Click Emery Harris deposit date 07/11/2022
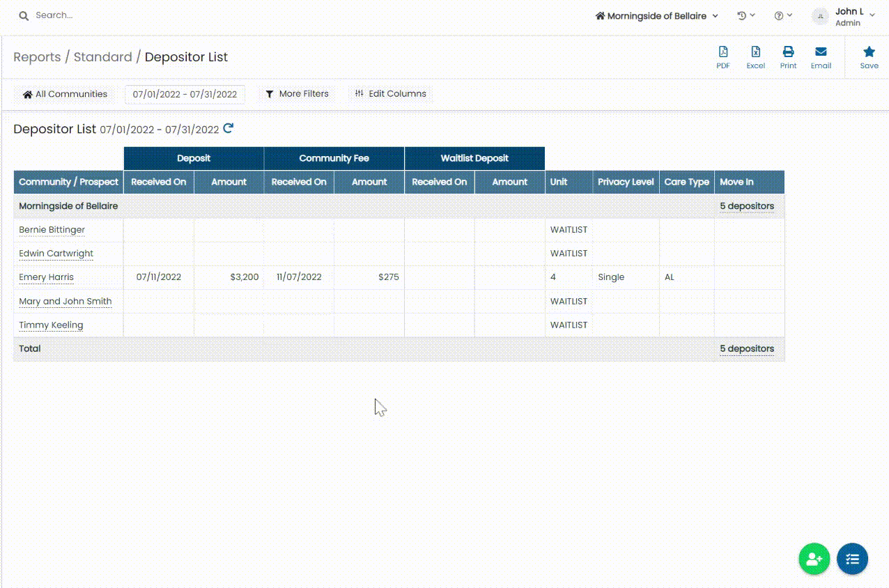889x588 pixels. [159, 277]
